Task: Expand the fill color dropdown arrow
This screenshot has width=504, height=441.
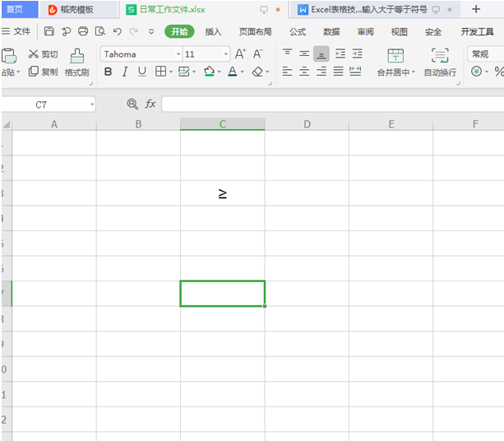Action: pos(220,72)
